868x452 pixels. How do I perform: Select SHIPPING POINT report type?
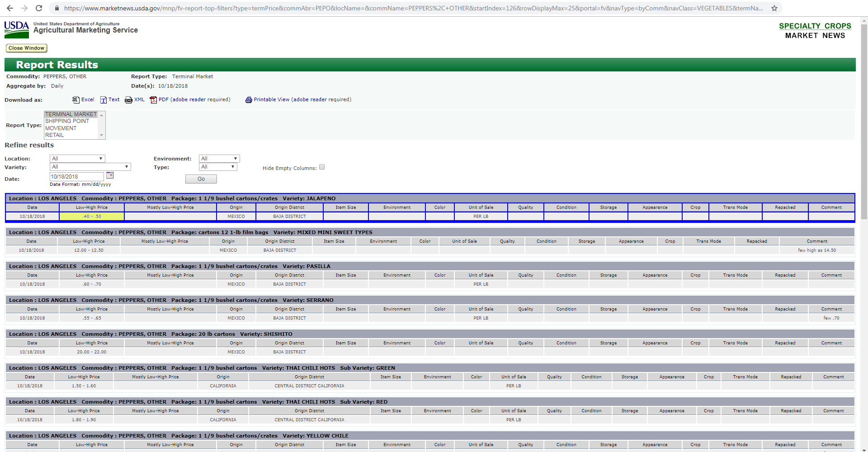(x=67, y=121)
